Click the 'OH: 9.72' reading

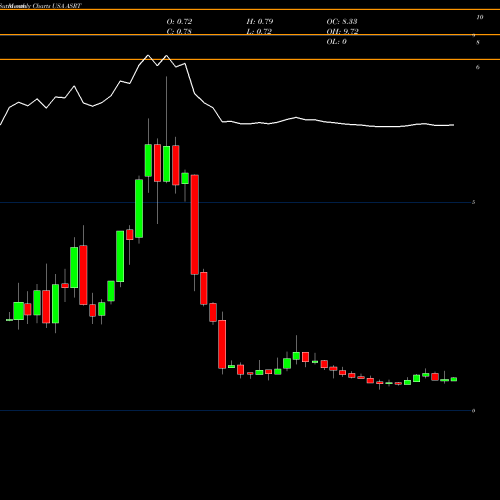342,32
